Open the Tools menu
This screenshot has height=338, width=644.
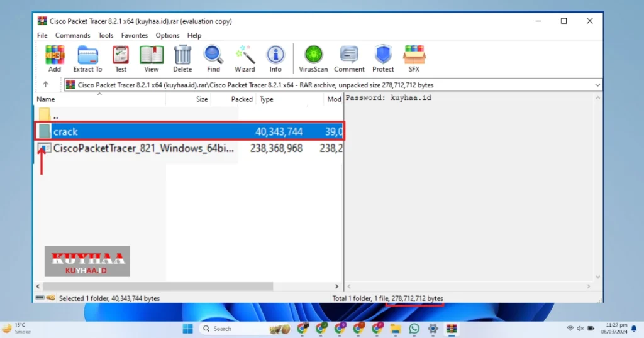pos(106,36)
